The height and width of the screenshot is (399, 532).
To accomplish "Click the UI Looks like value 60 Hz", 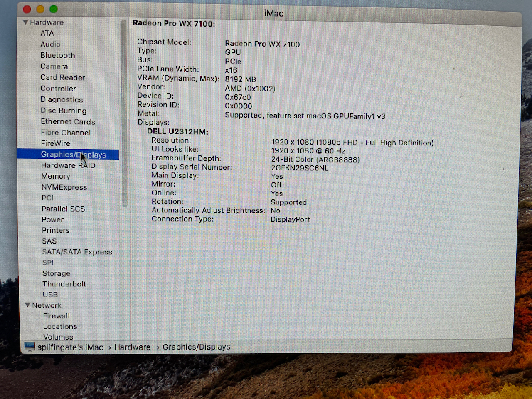I will pyautogui.click(x=308, y=151).
